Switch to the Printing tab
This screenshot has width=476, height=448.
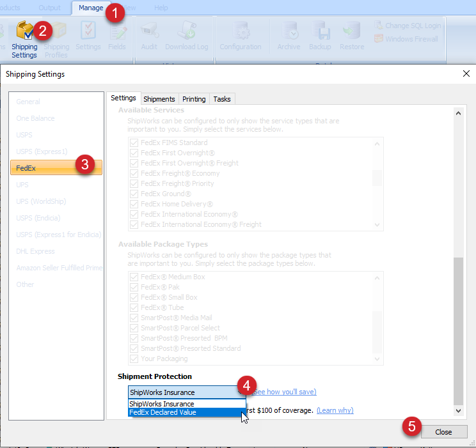(194, 99)
